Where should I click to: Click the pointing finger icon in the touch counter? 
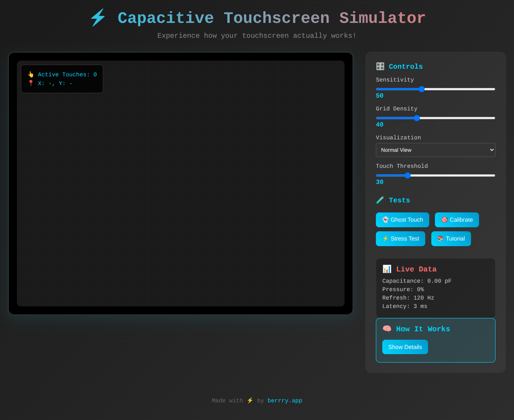tap(31, 74)
